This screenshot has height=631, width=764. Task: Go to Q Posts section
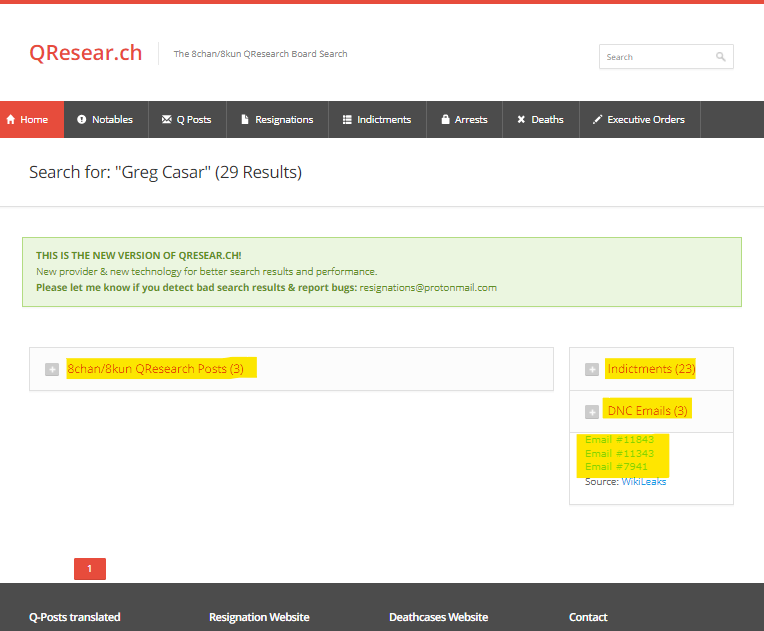(x=187, y=119)
